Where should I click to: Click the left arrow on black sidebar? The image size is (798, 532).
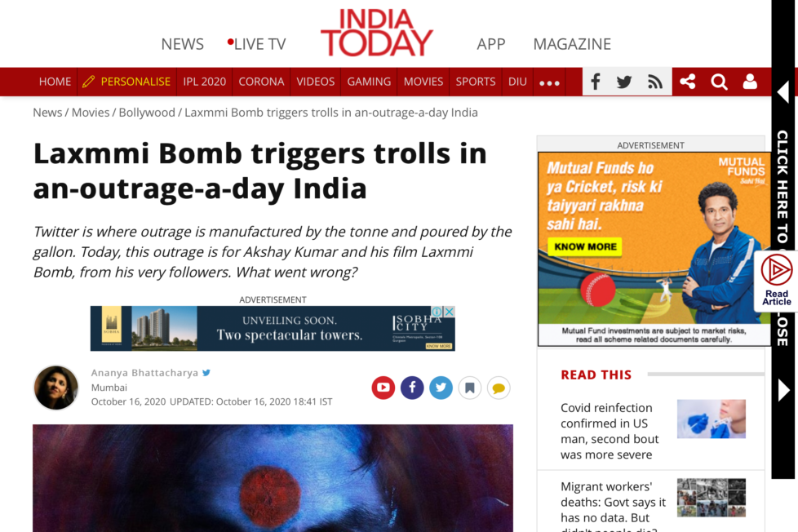[783, 92]
